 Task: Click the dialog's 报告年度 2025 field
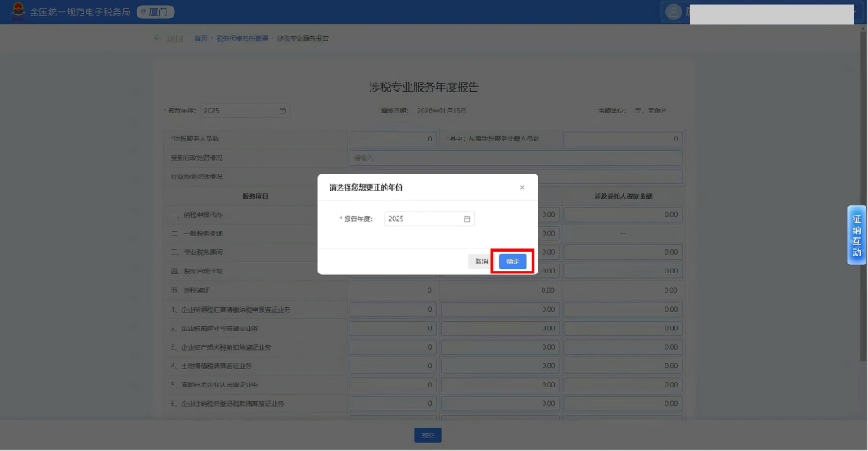[x=429, y=219]
